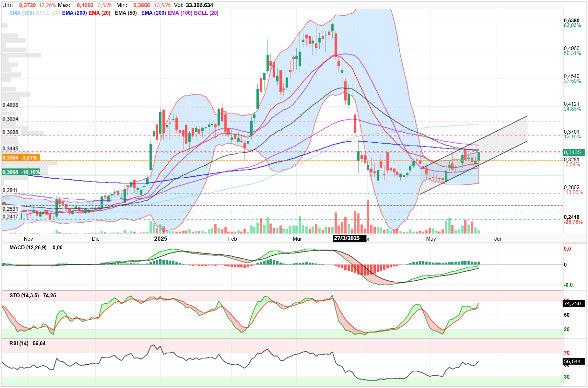Click the volume figure 33.306.634
588x388 pixels.
[200, 5]
